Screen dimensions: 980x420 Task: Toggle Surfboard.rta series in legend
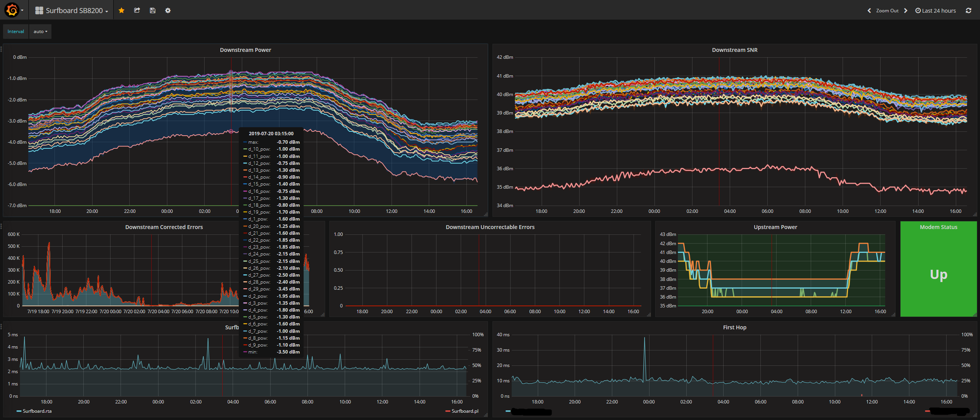[37, 411]
